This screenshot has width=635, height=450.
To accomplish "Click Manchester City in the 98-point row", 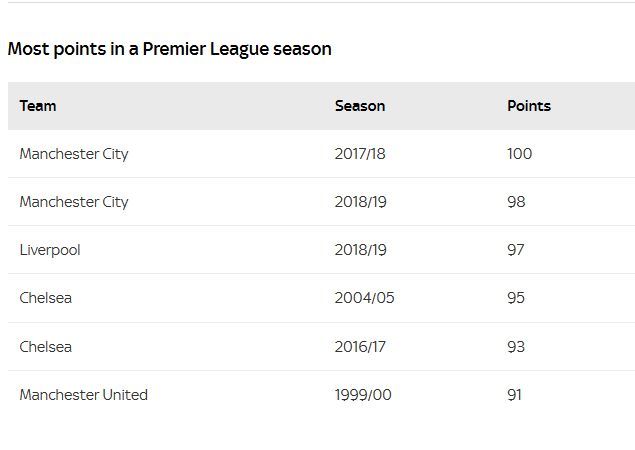I will [74, 202].
